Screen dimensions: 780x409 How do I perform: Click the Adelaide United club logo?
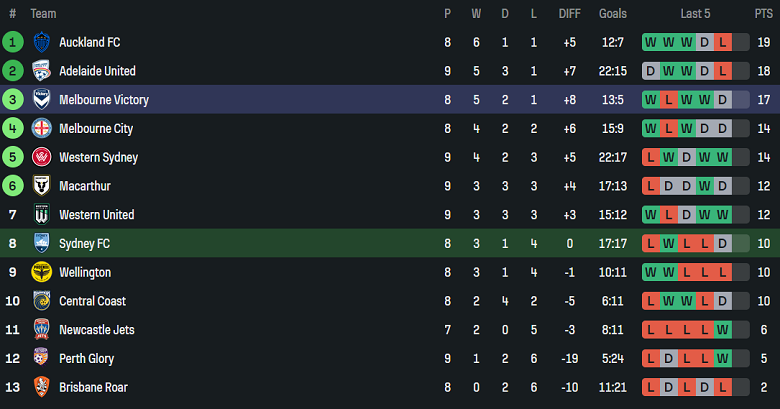[x=41, y=71]
